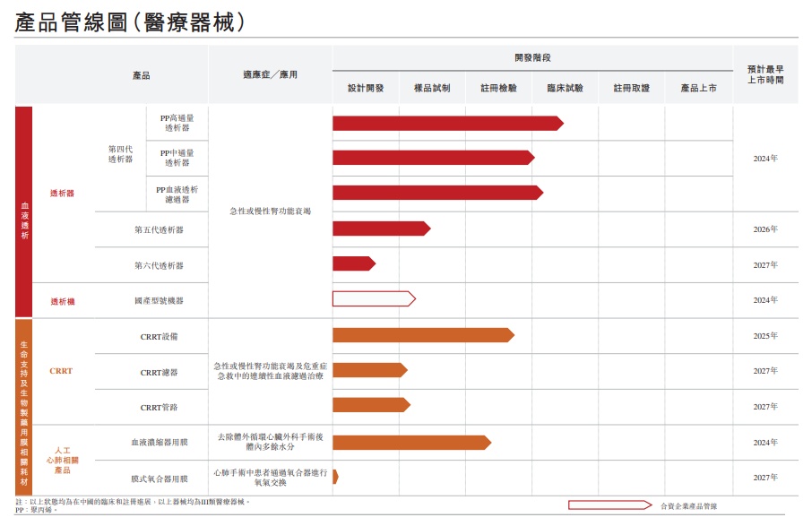The height and width of the screenshot is (526, 812).
Task: Click the 國產型號機器 outlined progress arrow
Action: click(x=374, y=298)
